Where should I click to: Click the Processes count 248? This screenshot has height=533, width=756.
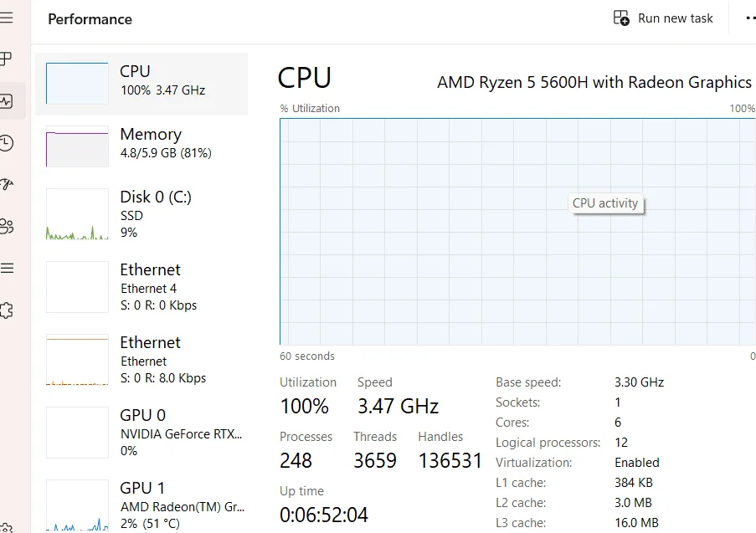click(296, 461)
